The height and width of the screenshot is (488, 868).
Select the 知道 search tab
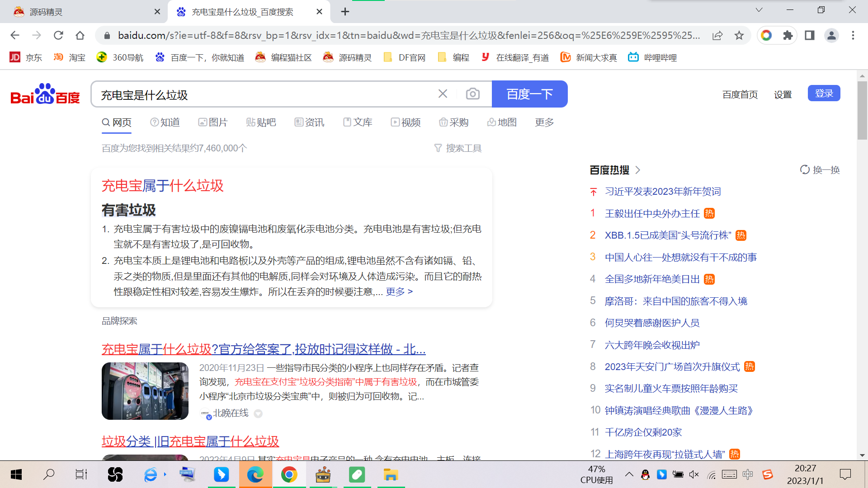coord(165,122)
